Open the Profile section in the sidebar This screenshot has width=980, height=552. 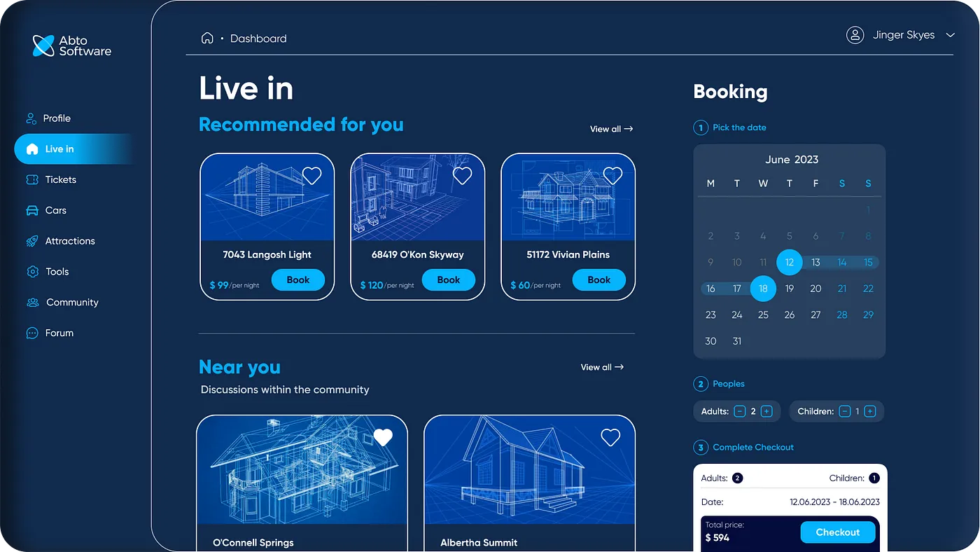click(59, 118)
